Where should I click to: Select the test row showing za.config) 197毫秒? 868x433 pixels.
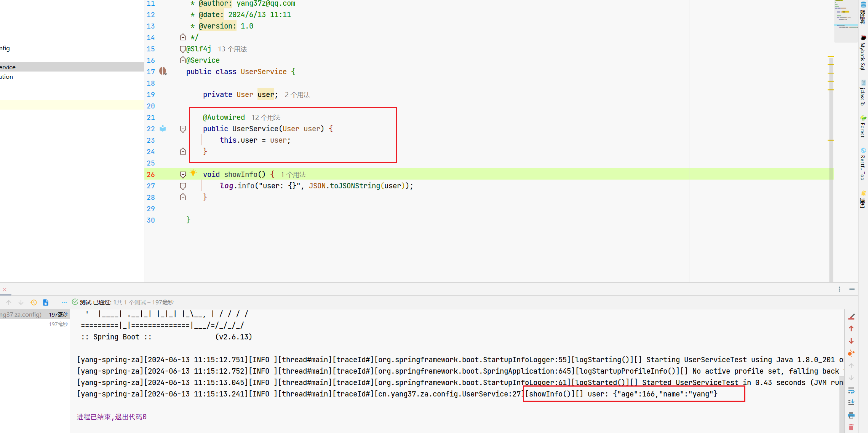[x=35, y=315]
